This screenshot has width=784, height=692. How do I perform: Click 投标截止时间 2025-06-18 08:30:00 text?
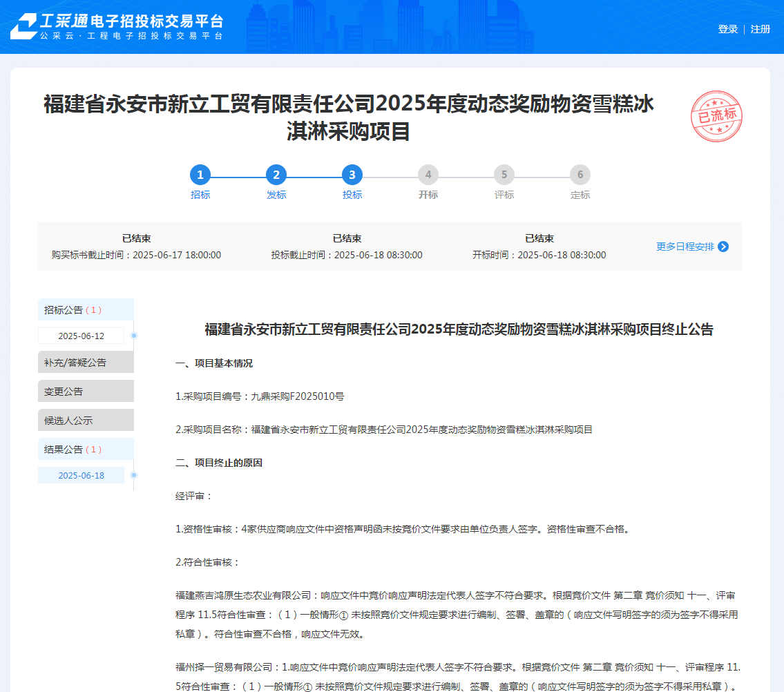point(347,255)
